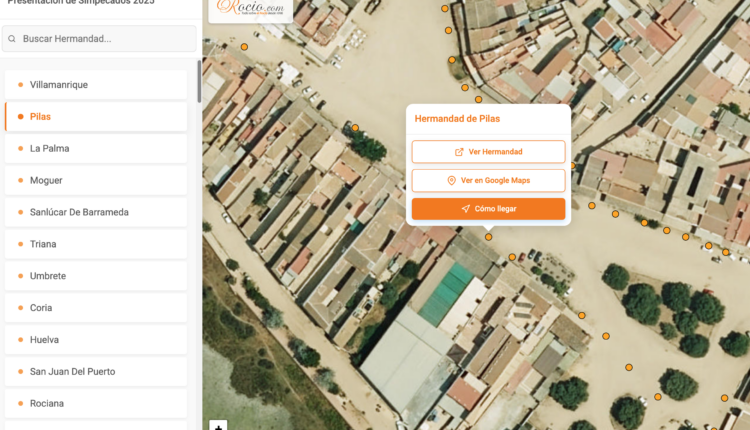Open Ver Hermandad button
This screenshot has height=430, width=750.
(x=488, y=152)
